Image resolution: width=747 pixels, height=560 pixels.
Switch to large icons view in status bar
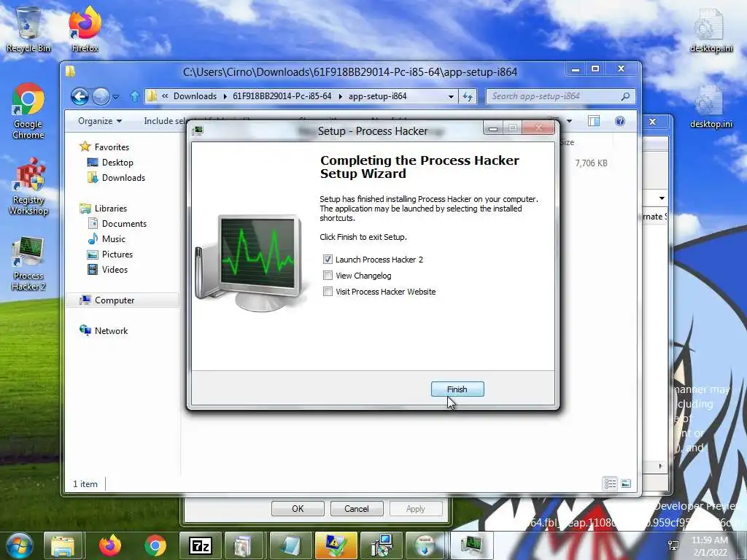(x=627, y=484)
